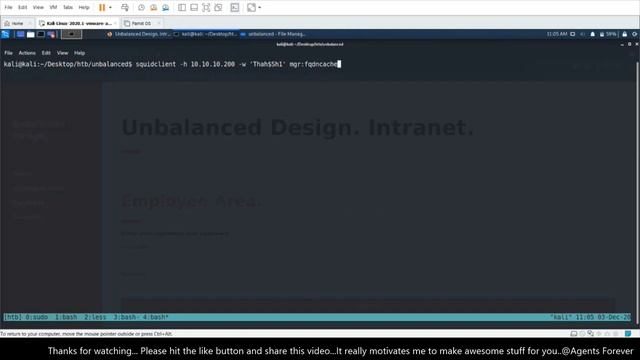Image resolution: width=640 pixels, height=360 pixels.
Task: Open VMware Edit menu
Action: click(22, 7)
